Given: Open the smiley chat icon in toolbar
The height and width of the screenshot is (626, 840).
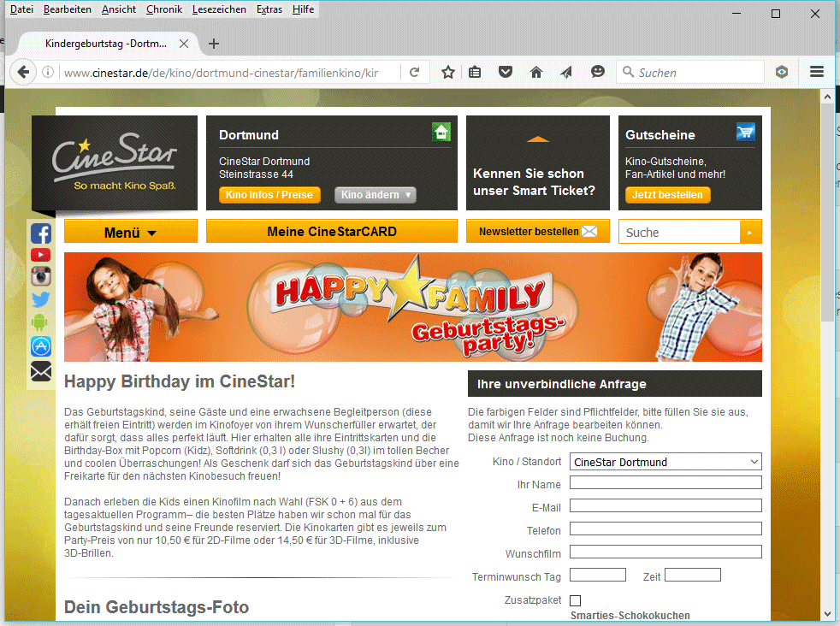Looking at the screenshot, I should [597, 72].
